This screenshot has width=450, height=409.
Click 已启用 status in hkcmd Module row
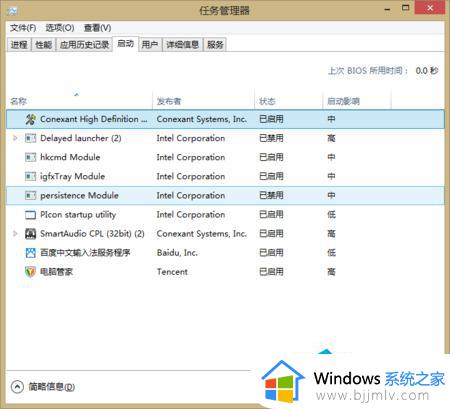(x=271, y=157)
